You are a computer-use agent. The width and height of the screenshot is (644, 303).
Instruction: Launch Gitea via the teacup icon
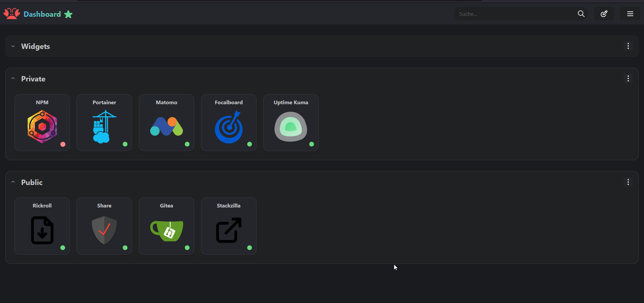tap(166, 231)
